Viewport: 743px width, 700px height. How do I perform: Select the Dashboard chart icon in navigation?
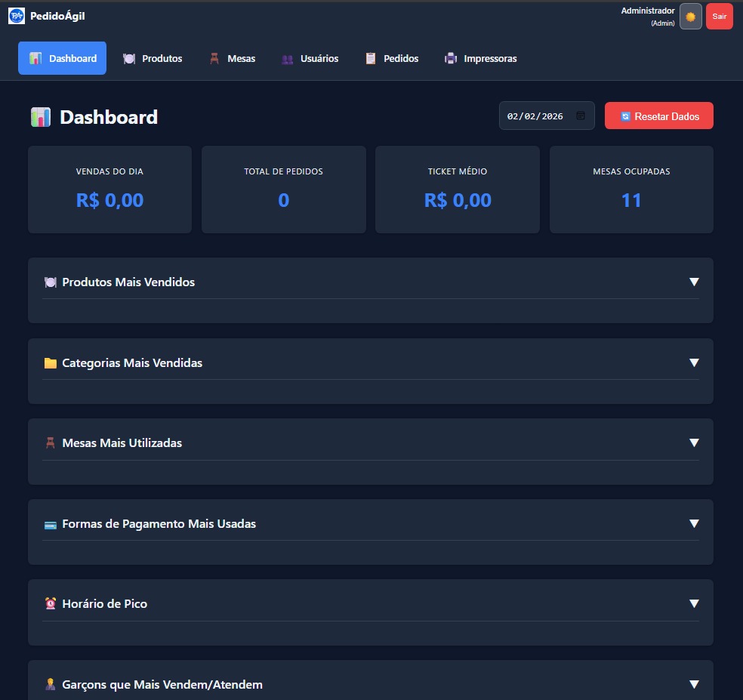tap(36, 57)
